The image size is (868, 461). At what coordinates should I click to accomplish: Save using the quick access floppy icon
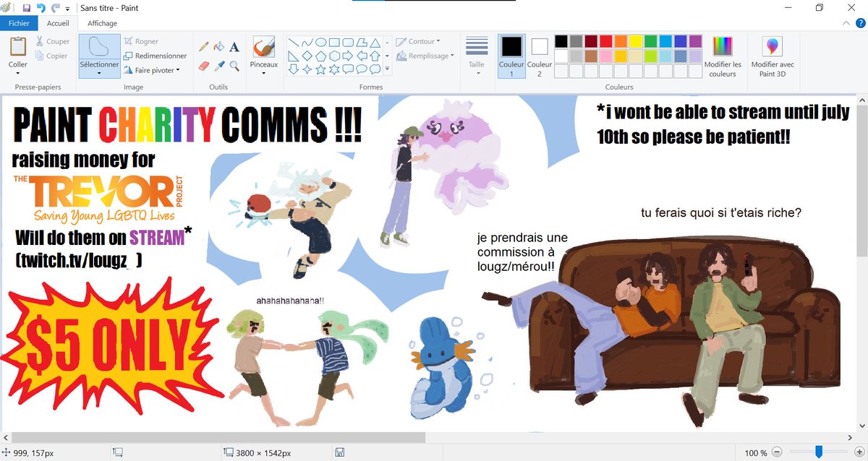[27, 8]
